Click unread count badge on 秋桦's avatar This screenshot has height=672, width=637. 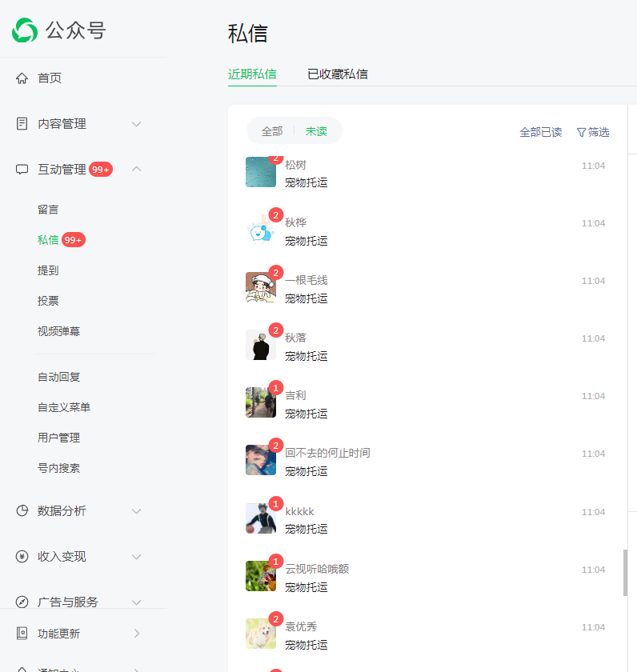276,215
